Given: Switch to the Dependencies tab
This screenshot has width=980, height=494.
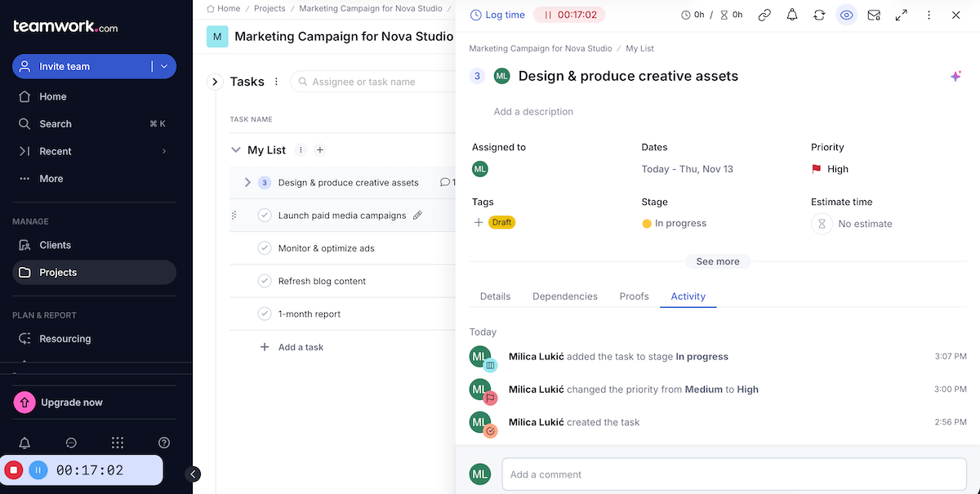Looking at the screenshot, I should [564, 296].
